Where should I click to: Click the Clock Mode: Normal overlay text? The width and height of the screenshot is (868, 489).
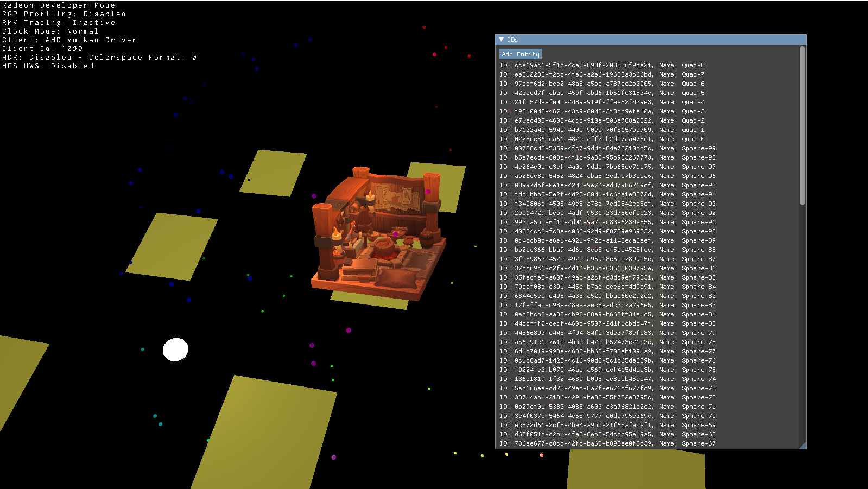click(x=50, y=31)
